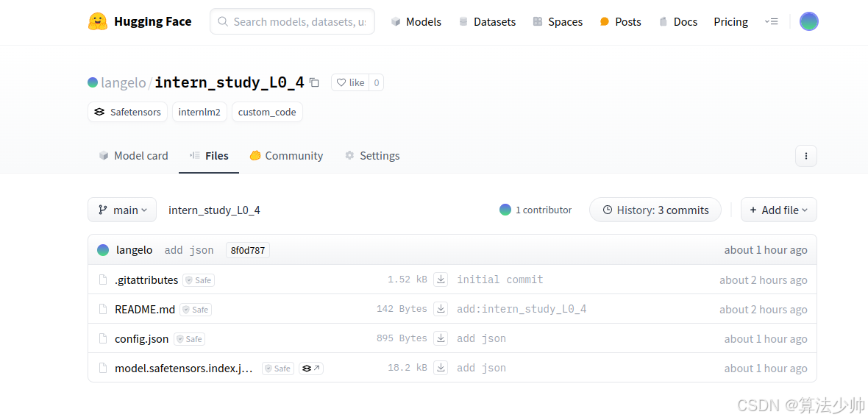Click the file icon beside .gitattributes
The width and height of the screenshot is (868, 420).
102,280
